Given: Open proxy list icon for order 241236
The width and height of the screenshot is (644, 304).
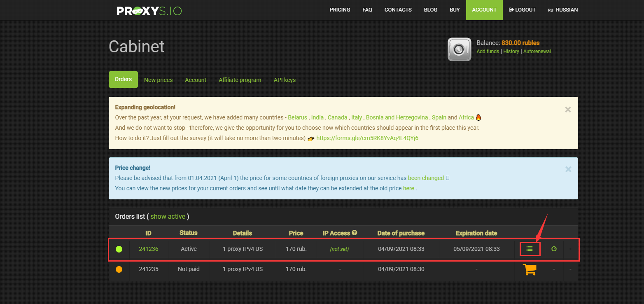Looking at the screenshot, I should (530, 249).
